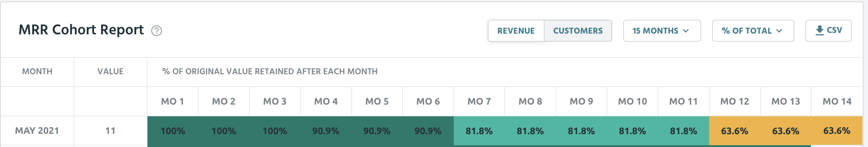
Task: Select the MO 1 column header
Action: [x=173, y=101]
